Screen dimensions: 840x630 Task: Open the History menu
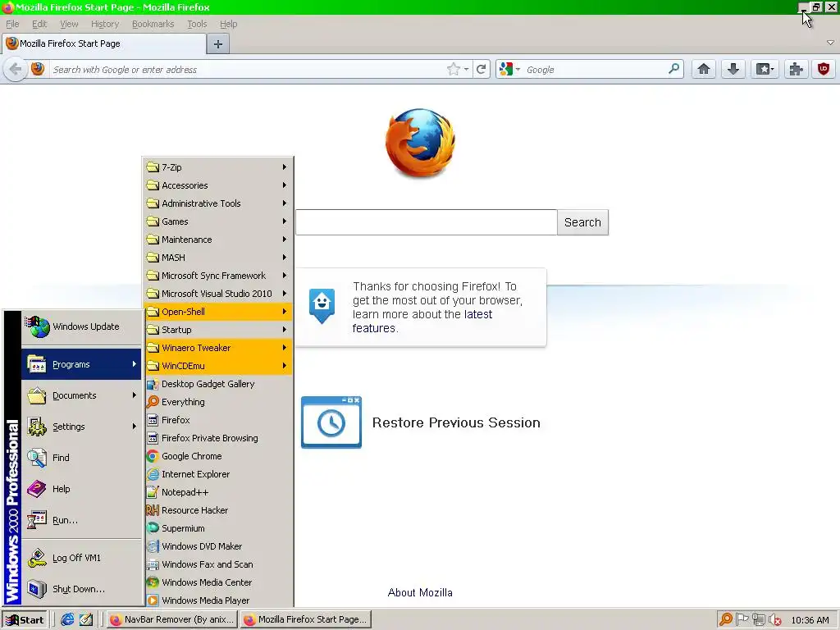(x=105, y=24)
